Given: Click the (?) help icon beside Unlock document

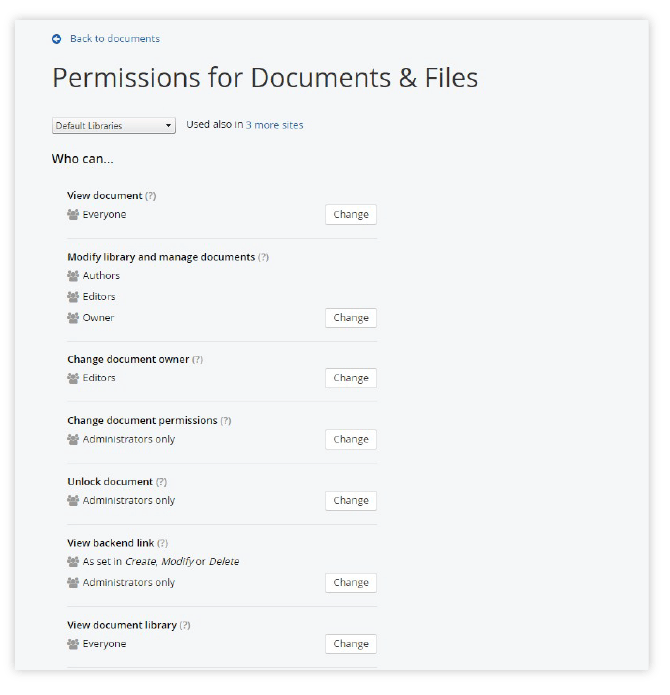Looking at the screenshot, I should (162, 482).
